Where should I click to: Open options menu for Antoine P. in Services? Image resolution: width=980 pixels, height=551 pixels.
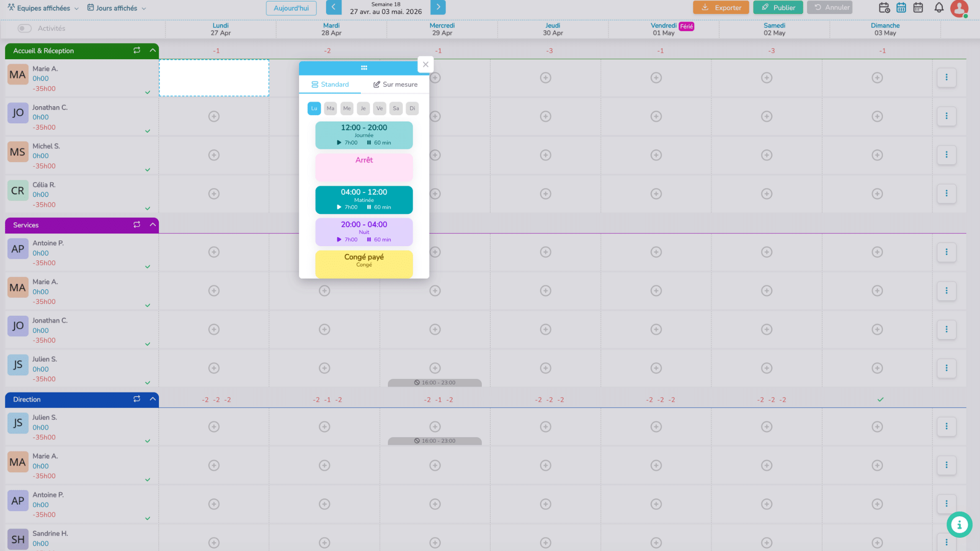(946, 252)
